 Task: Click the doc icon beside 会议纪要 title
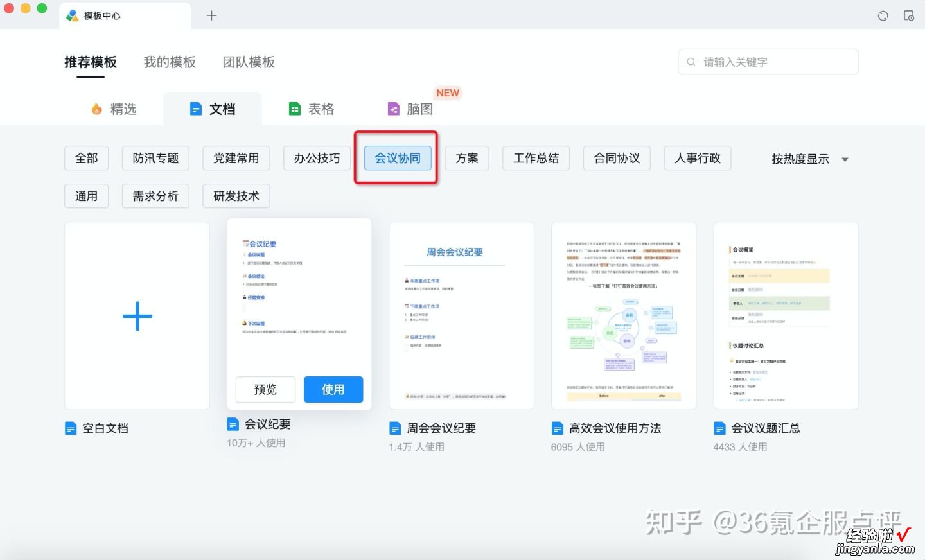[x=233, y=424]
